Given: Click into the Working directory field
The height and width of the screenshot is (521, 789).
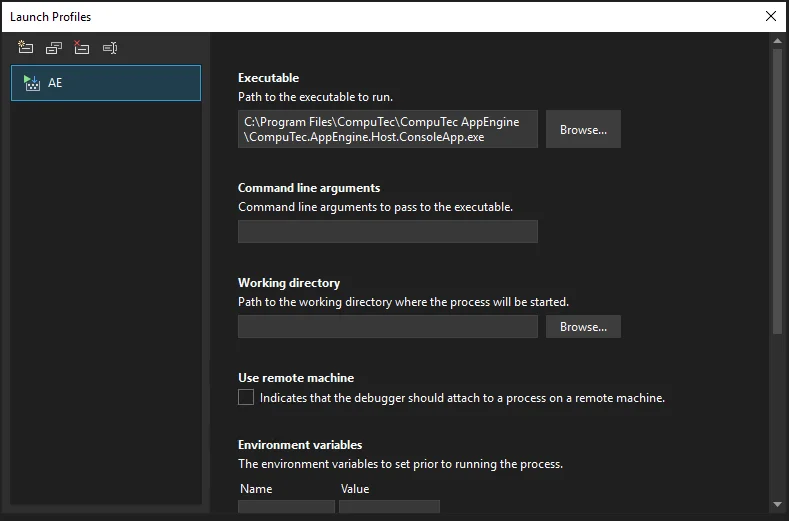Looking at the screenshot, I should (x=387, y=327).
